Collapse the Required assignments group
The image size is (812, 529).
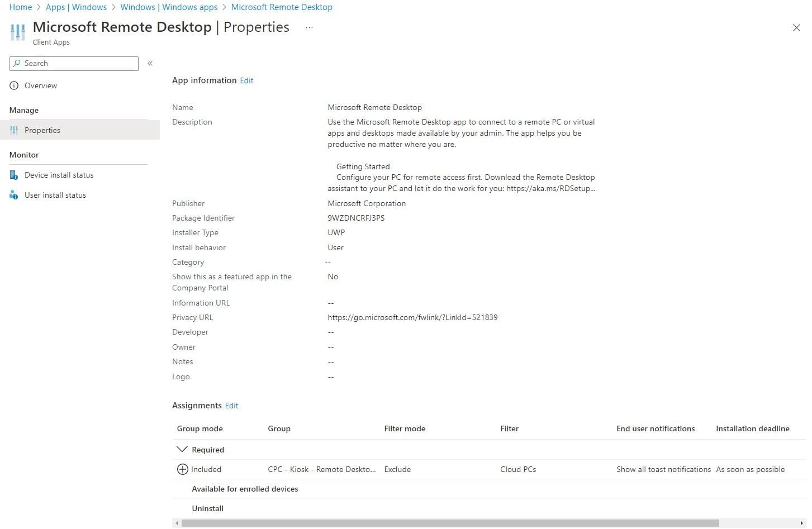coord(182,449)
